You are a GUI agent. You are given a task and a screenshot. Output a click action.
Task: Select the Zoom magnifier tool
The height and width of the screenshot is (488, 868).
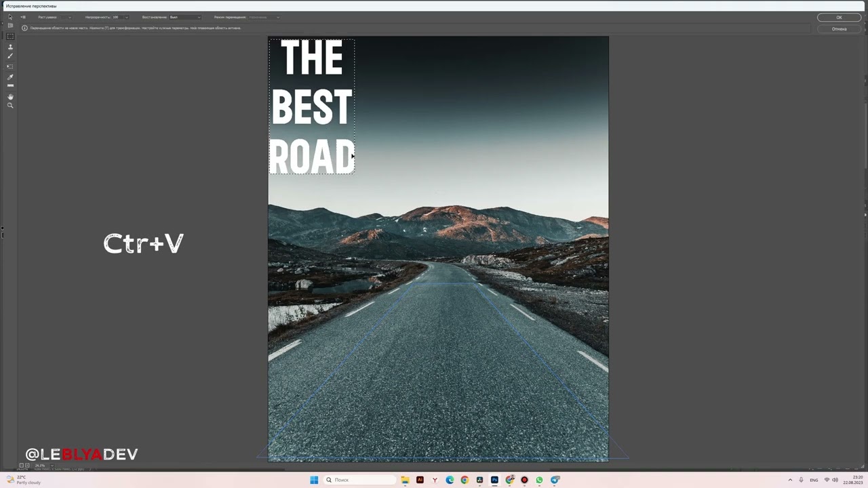[10, 106]
